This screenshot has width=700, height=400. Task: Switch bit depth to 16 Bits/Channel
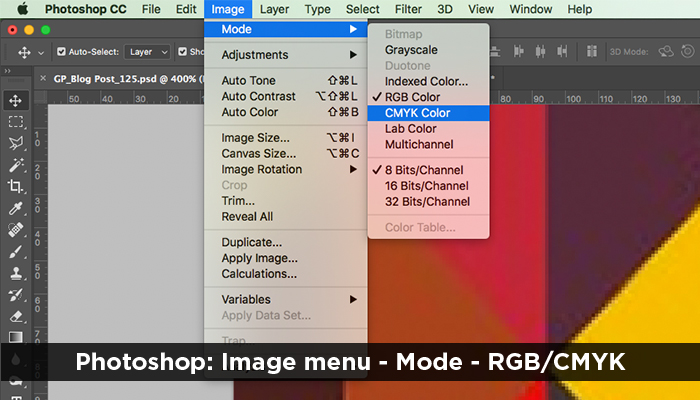[427, 186]
